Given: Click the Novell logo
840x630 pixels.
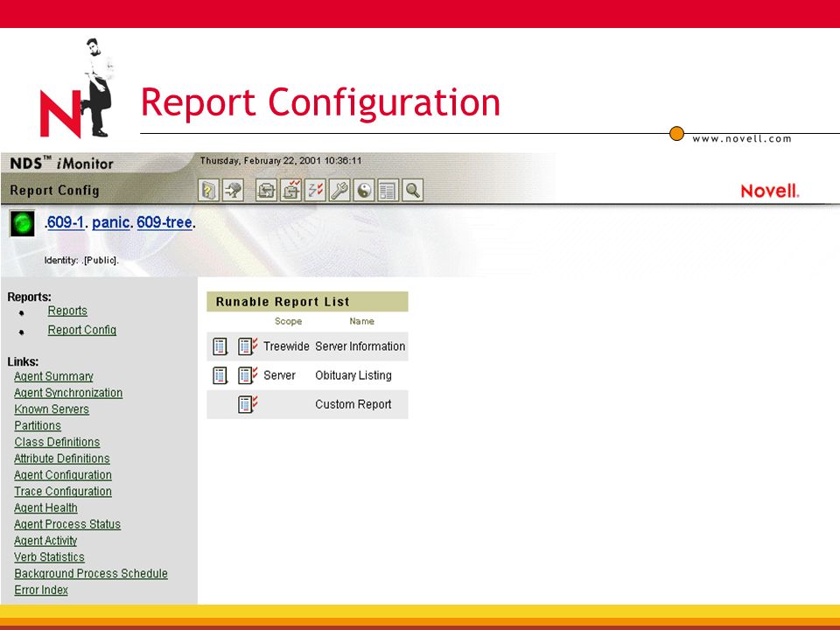Looking at the screenshot, I should coord(770,192).
